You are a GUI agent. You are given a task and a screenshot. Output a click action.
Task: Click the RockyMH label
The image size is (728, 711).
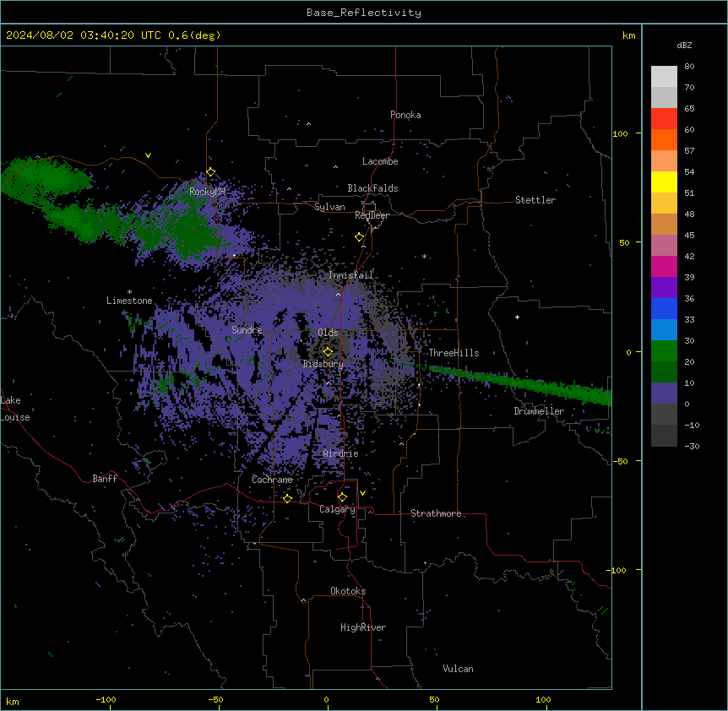[207, 192]
